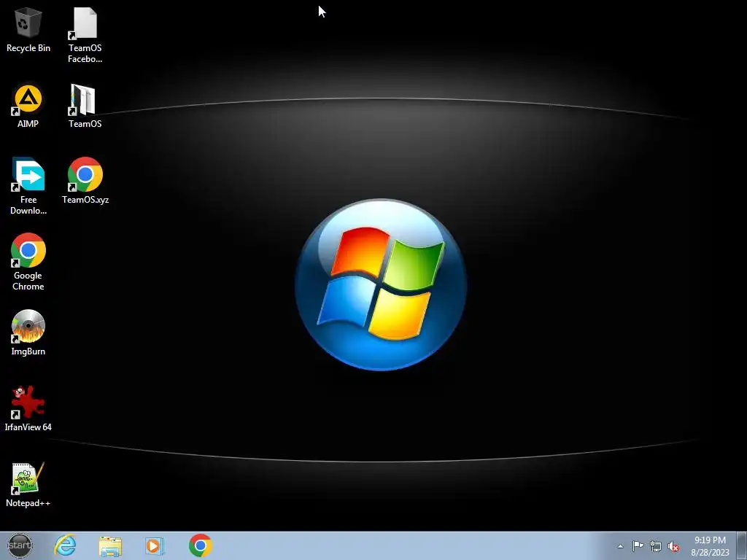The width and height of the screenshot is (747, 560).
Task: Select the TeamOS folder shortcut
Action: pos(85,106)
